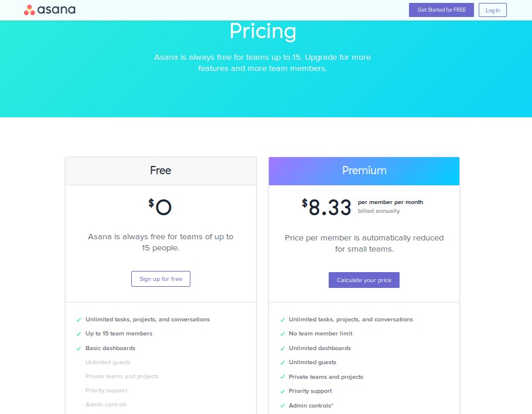Click Calculate your price button
Screen dimensions: 532x414
coord(364,280)
